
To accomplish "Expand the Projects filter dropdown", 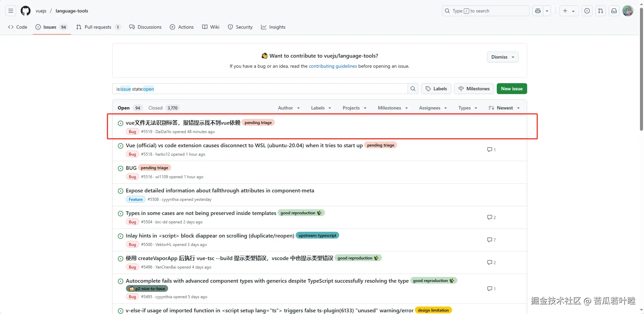I will pyautogui.click(x=354, y=108).
